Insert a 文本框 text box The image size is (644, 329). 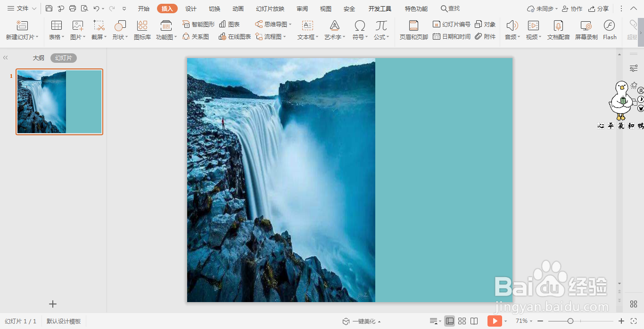tap(307, 30)
